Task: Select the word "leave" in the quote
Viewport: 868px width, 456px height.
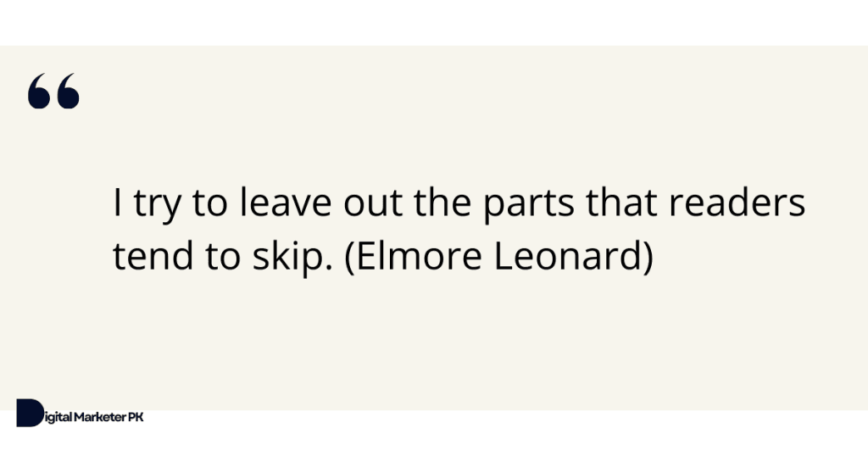Action: point(286,202)
